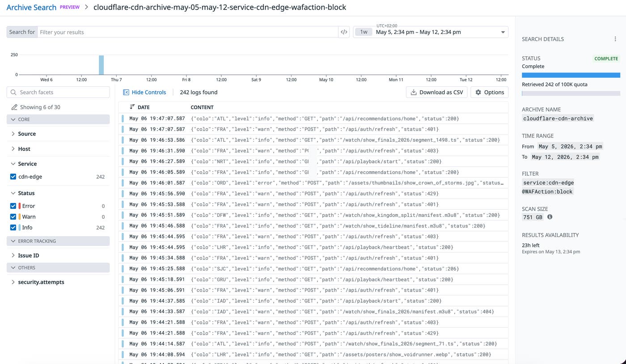Uncheck the Warn status checkbox
626x364 pixels.
[x=13, y=216]
